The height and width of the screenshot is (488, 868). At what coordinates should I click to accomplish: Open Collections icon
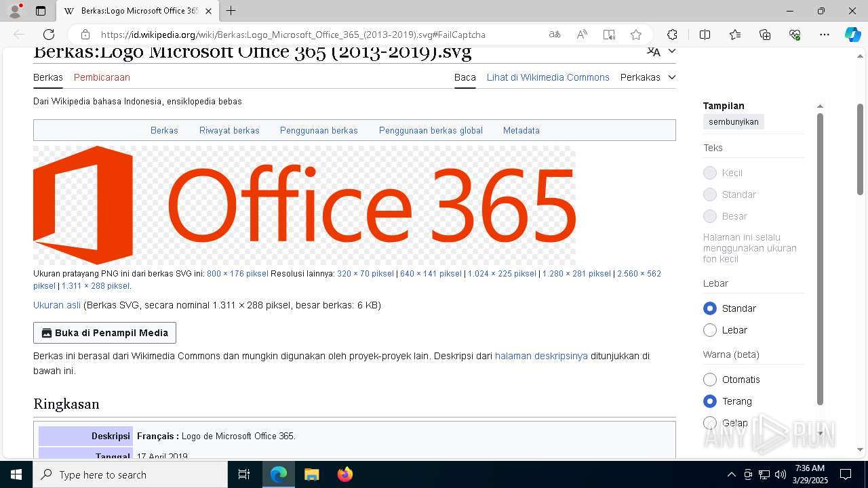(x=765, y=35)
